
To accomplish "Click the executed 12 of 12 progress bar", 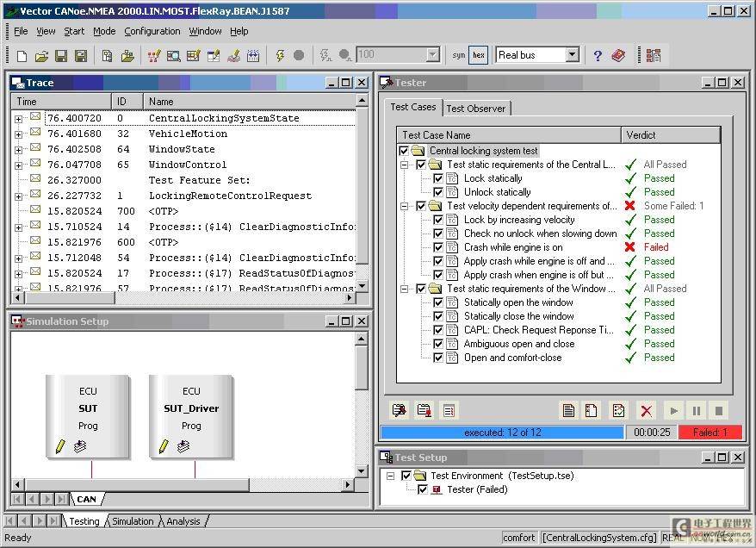I will point(502,433).
